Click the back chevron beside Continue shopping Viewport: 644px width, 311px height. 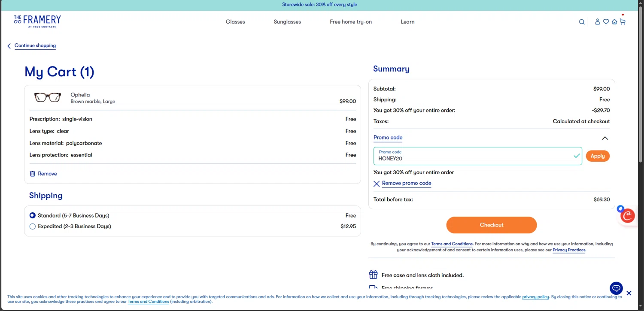click(x=9, y=46)
